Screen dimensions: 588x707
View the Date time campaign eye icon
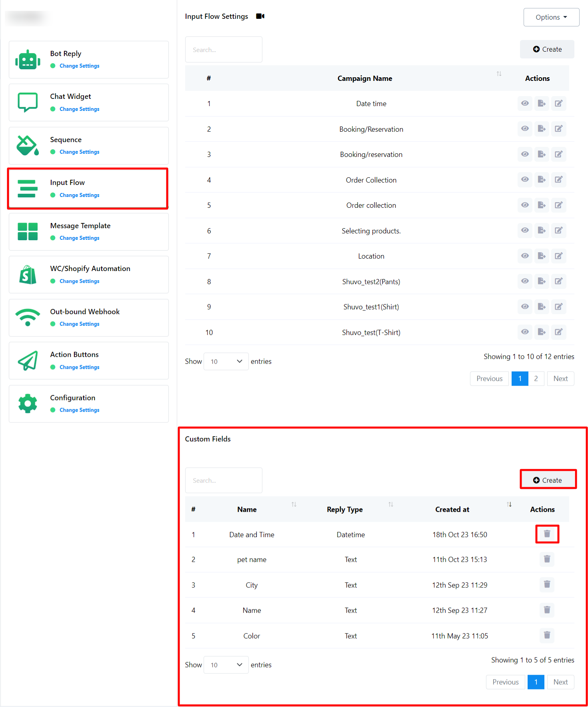coord(525,104)
